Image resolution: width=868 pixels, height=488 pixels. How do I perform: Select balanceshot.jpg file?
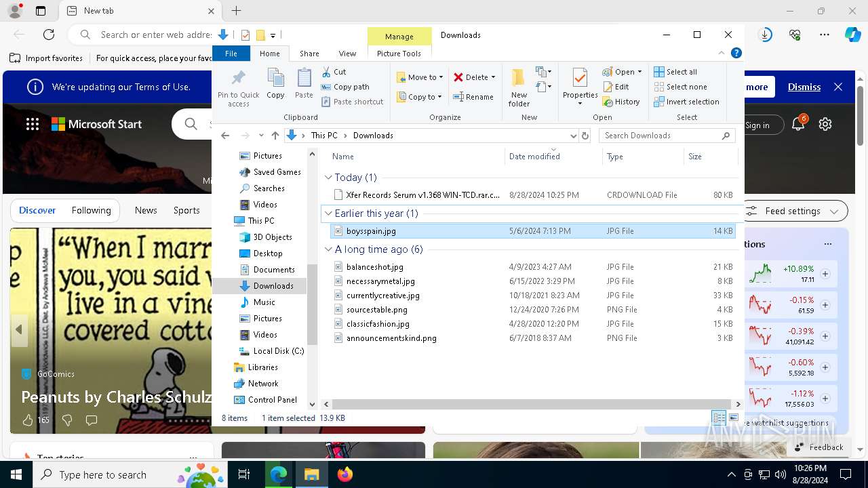[534, 267]
